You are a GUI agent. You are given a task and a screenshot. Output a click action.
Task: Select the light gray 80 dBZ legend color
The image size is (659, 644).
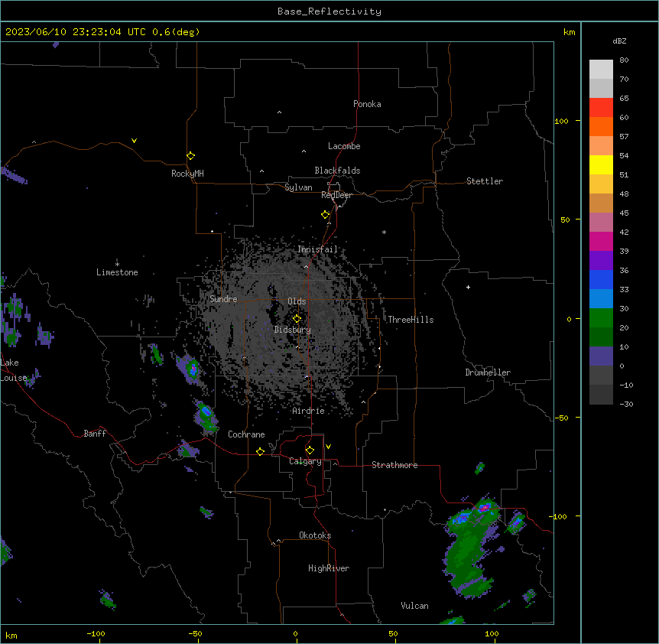coord(601,70)
